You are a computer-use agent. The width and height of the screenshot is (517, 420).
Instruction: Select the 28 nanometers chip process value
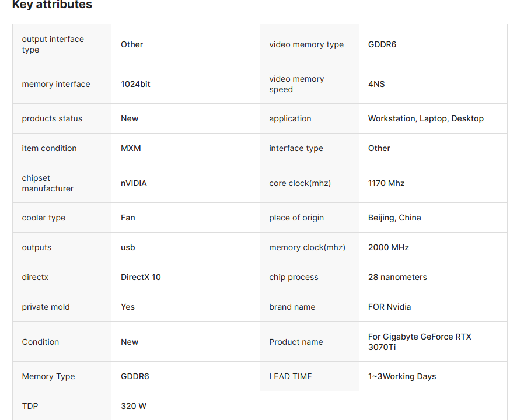coord(397,277)
